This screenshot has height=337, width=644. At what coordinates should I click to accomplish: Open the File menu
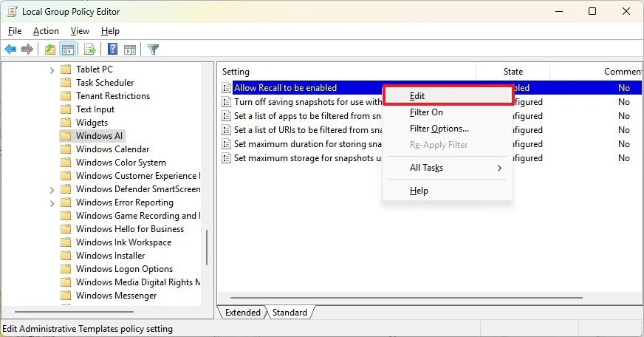[15, 31]
